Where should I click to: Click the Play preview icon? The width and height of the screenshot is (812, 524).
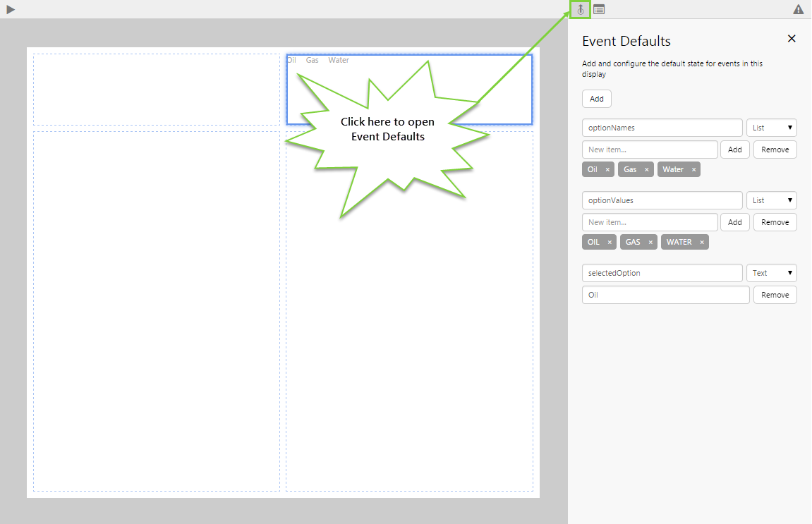point(11,9)
